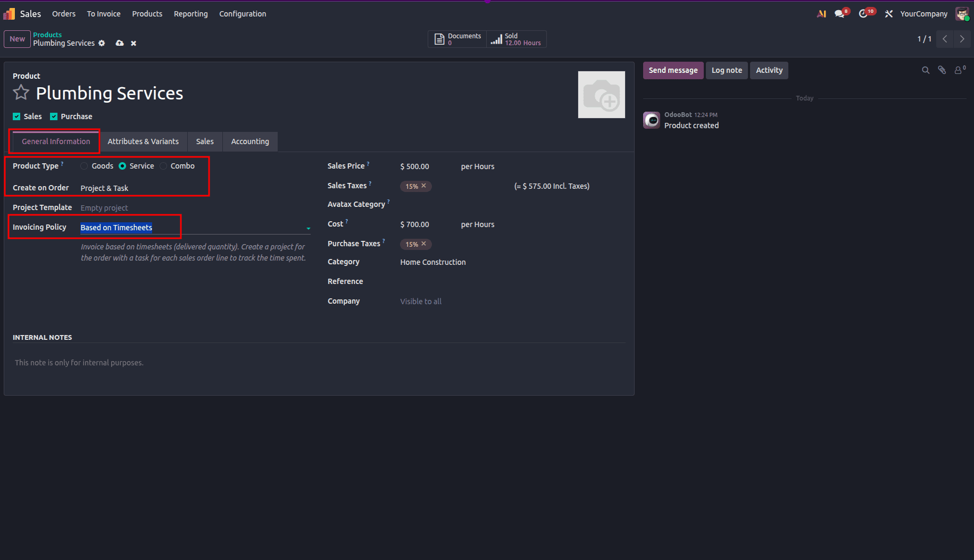Click the Sales Taxes help tooltip mark

tap(370, 183)
